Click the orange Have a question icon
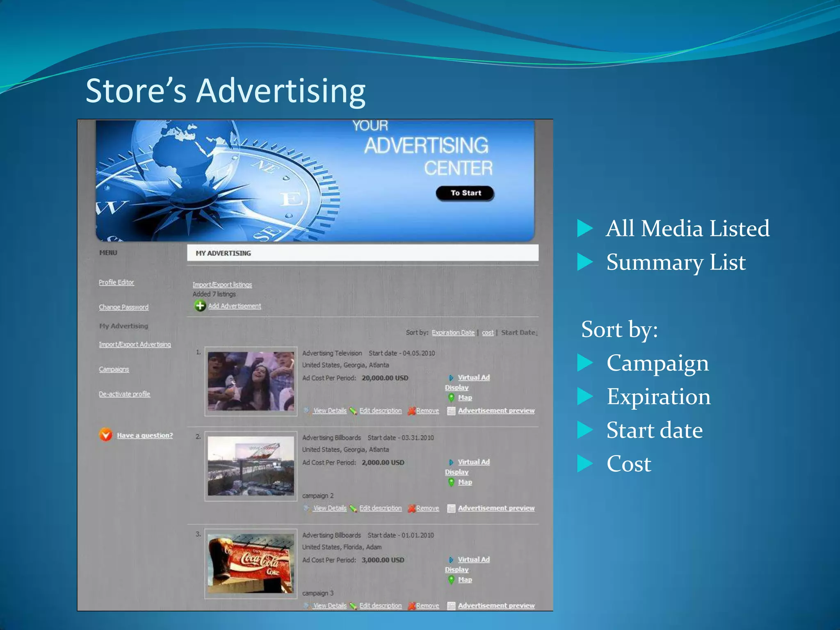Image resolution: width=840 pixels, height=630 pixels. coord(105,435)
